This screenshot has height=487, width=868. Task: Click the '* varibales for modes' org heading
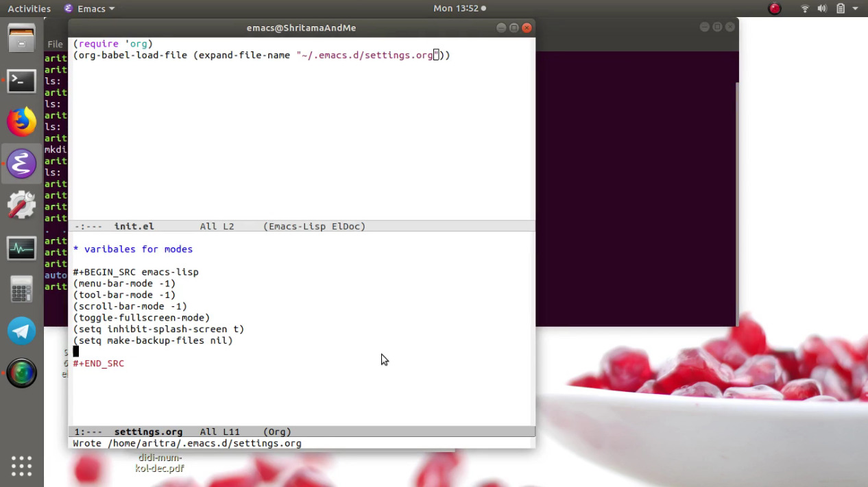(133, 249)
